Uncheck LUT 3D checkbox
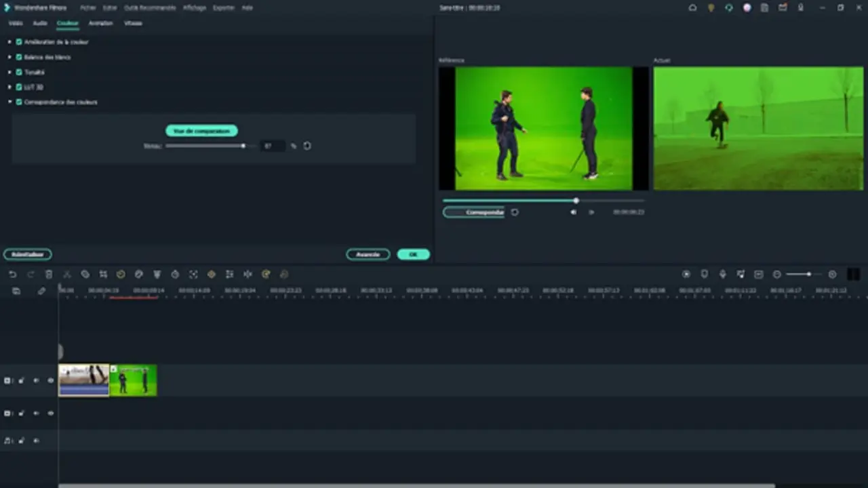The image size is (868, 488). pos(19,87)
